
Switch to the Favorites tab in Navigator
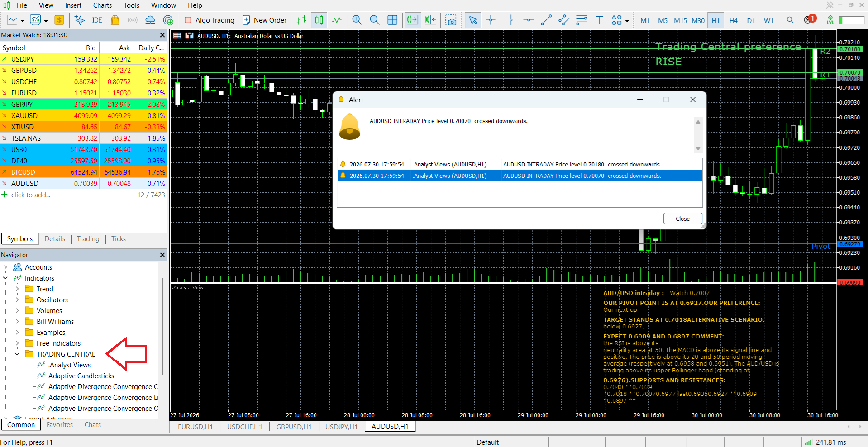(x=60, y=425)
